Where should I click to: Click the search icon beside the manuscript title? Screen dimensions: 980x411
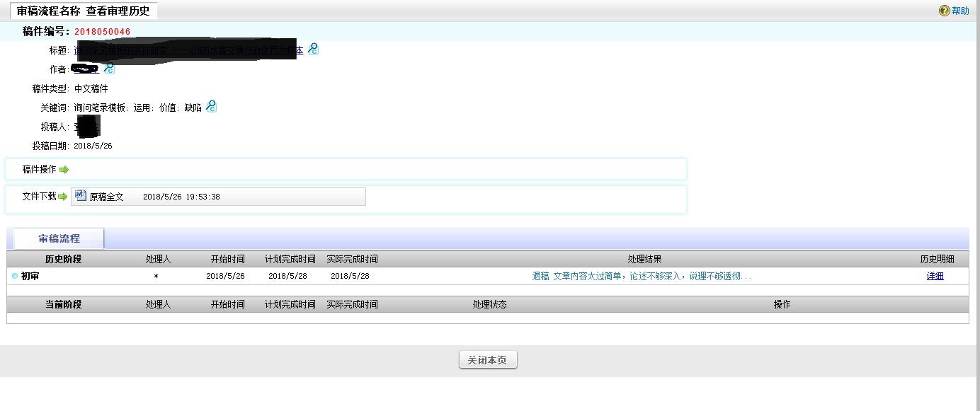coord(312,50)
